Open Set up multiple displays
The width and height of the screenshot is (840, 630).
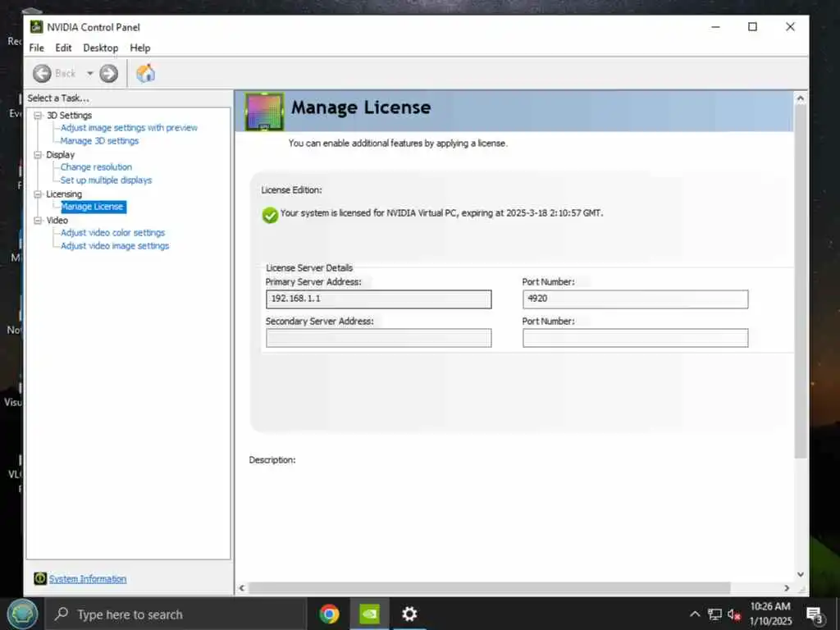click(106, 180)
